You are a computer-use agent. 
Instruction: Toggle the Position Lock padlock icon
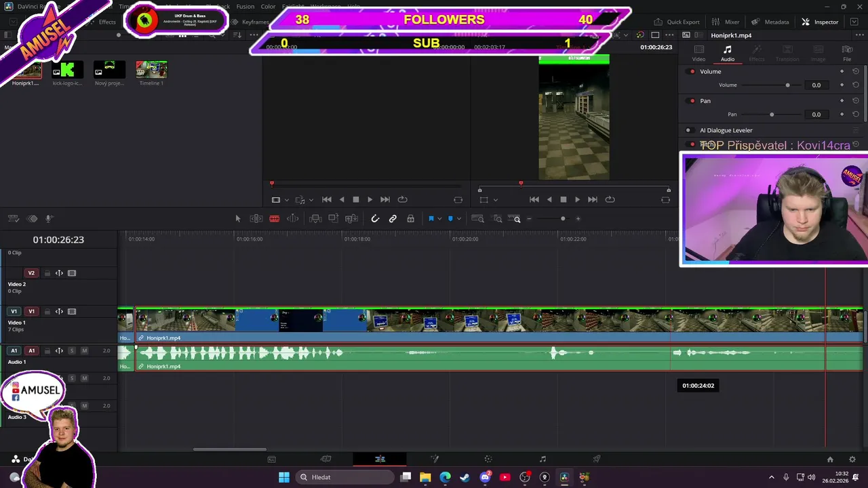[x=410, y=218]
